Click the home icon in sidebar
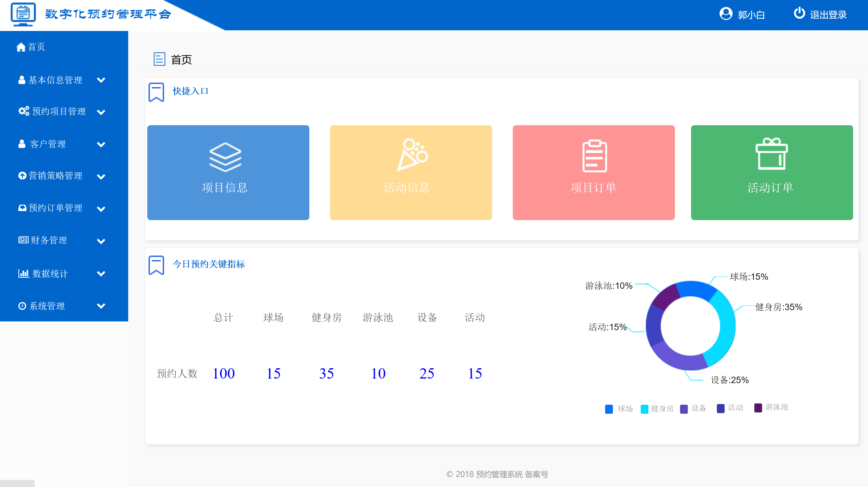 [21, 47]
